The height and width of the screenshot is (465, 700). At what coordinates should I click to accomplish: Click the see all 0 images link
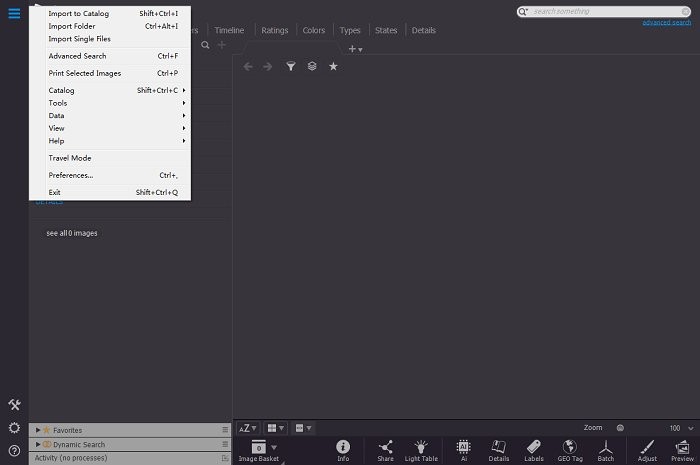[72, 233]
